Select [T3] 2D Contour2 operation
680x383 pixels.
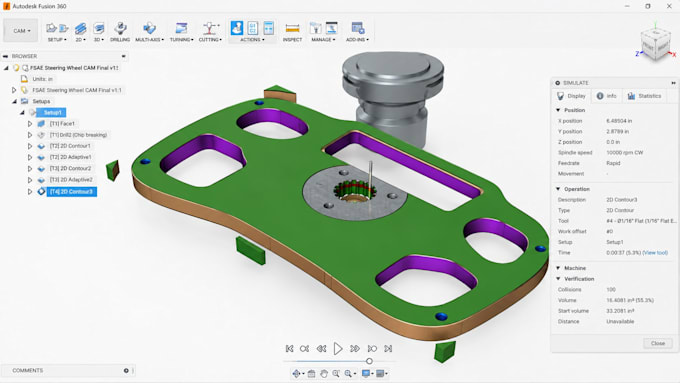70,168
